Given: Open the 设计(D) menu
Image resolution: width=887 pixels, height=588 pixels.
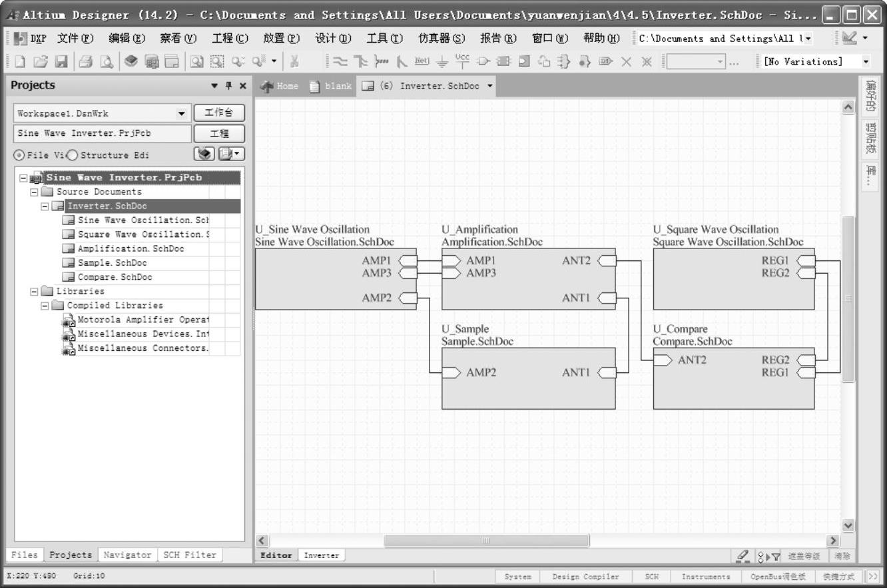Looking at the screenshot, I should pos(334,39).
